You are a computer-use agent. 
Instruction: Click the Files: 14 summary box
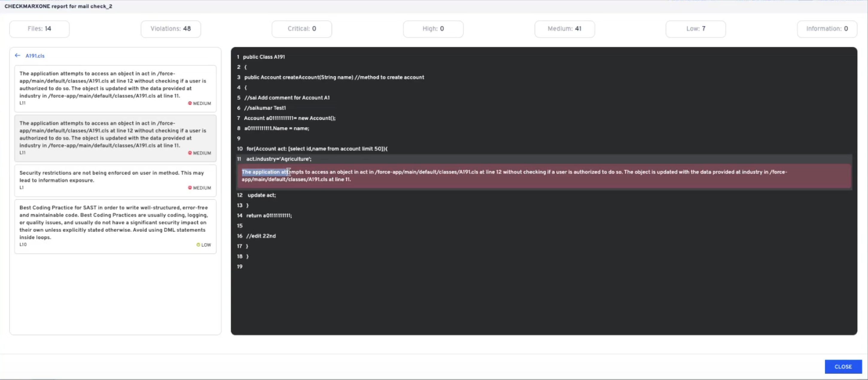39,29
